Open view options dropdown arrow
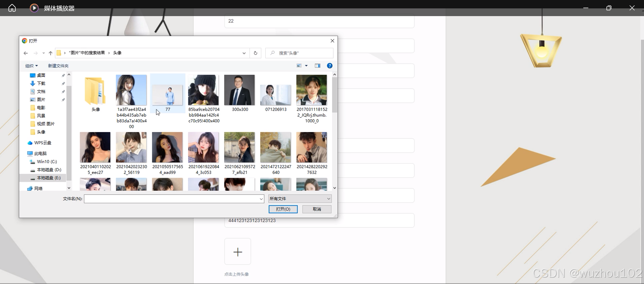 coord(306,66)
